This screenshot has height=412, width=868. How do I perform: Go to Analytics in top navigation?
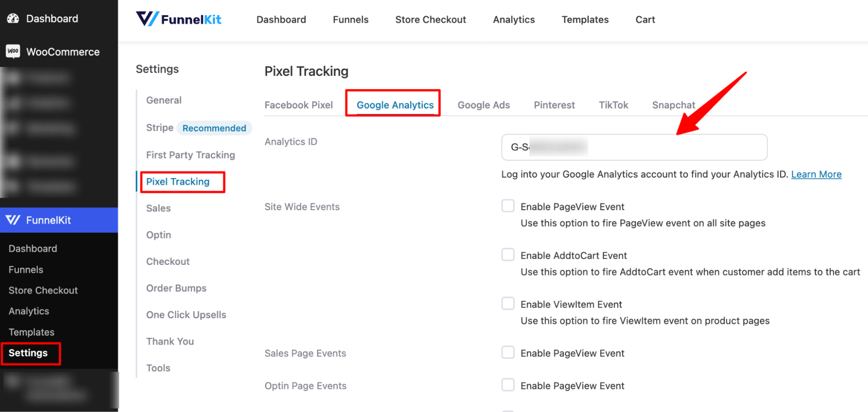pos(514,20)
